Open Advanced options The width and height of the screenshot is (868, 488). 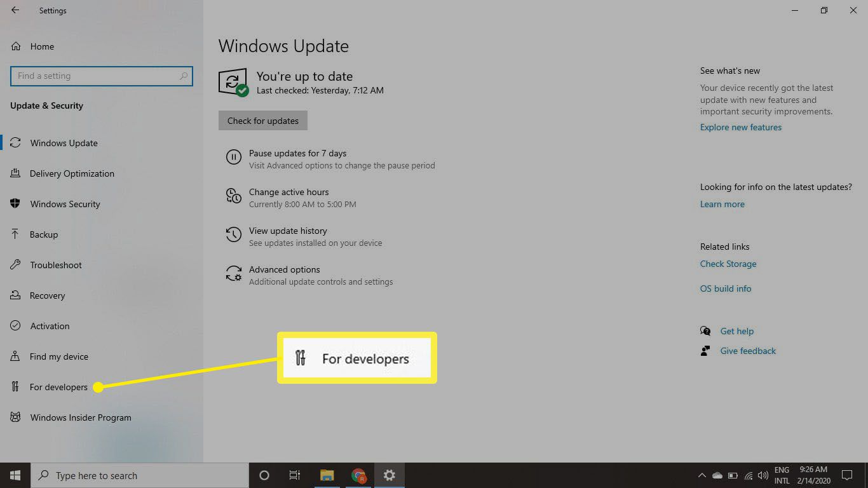click(285, 269)
